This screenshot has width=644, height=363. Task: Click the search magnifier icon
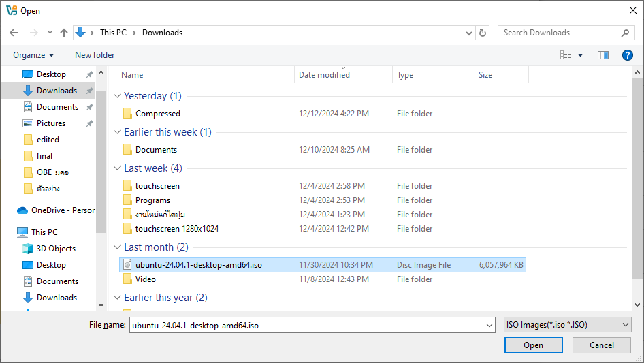626,33
